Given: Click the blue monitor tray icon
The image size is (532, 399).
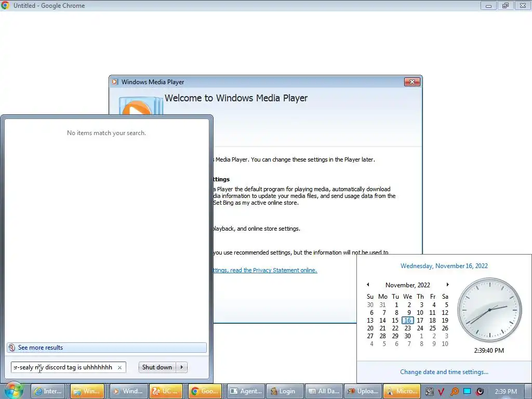Looking at the screenshot, I should (467, 391).
